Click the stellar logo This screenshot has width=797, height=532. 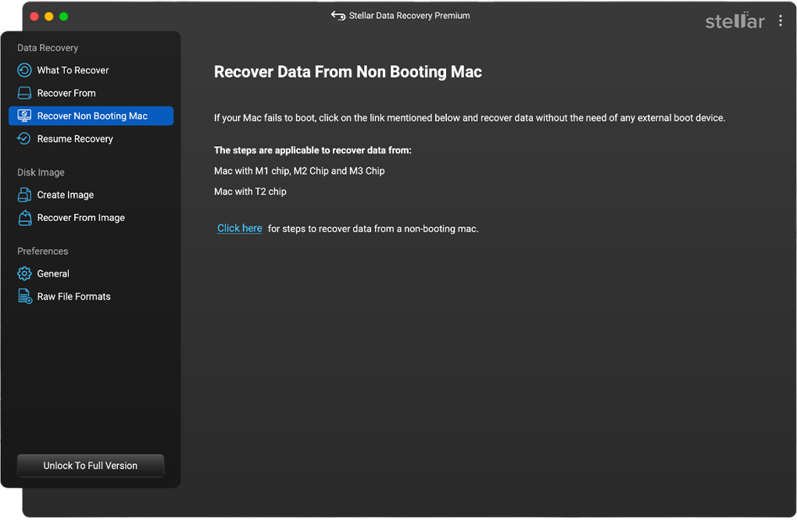(734, 21)
